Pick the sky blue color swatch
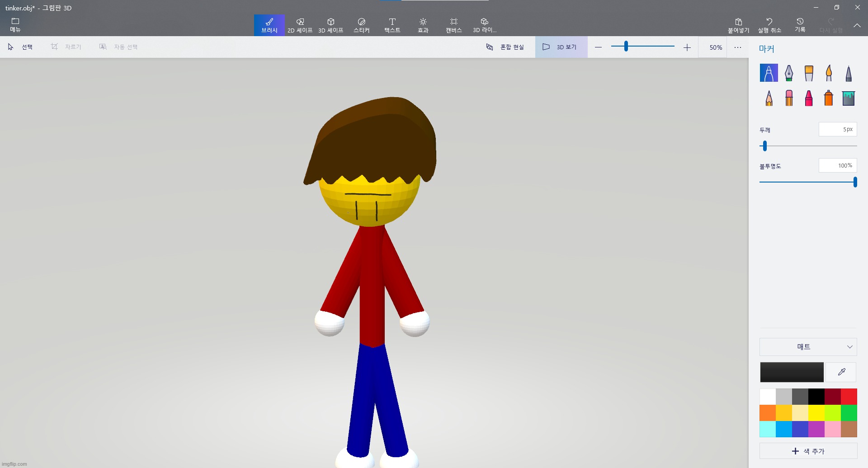This screenshot has width=868, height=468. click(x=784, y=429)
